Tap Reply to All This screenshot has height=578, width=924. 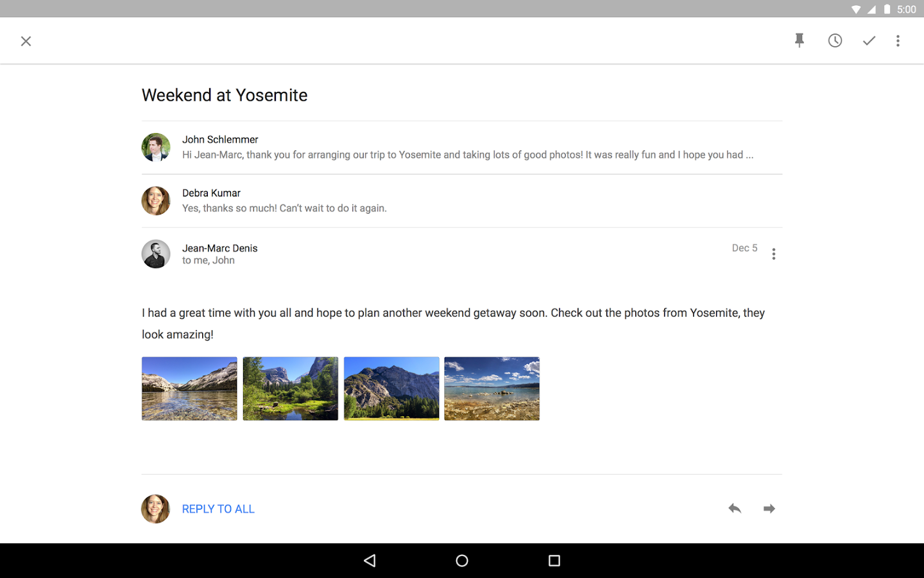[218, 508]
